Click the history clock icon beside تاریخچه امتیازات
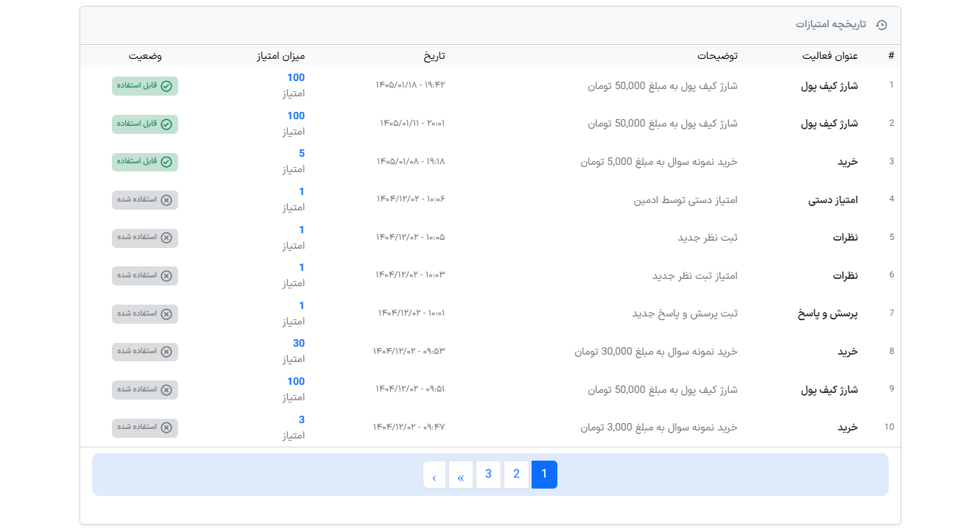Image resolution: width=980 pixels, height=532 pixels. tap(881, 25)
